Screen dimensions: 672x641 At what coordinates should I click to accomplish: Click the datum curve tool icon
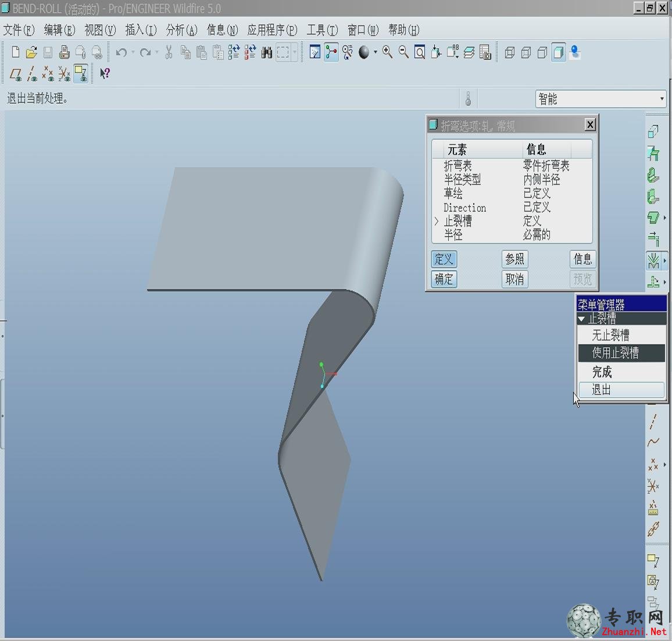click(653, 443)
